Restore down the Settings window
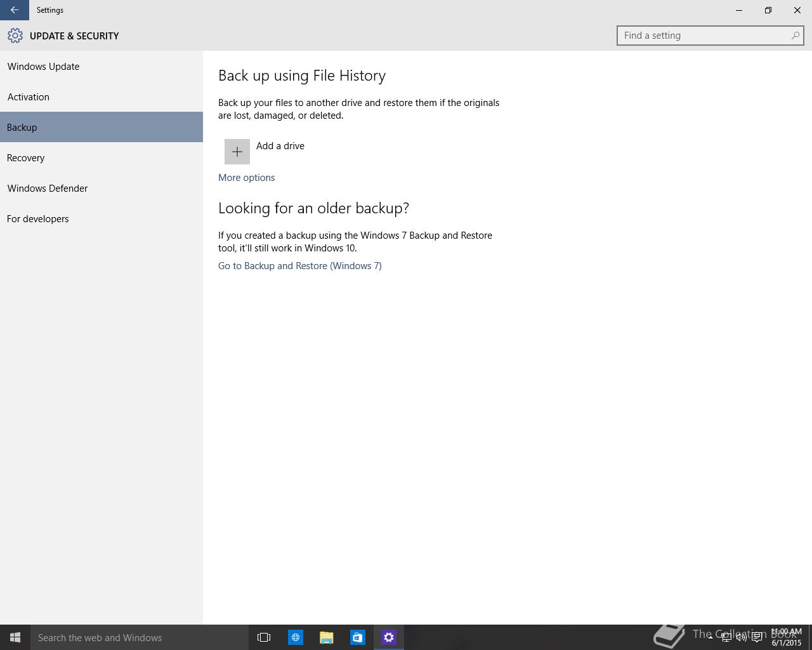 [768, 10]
